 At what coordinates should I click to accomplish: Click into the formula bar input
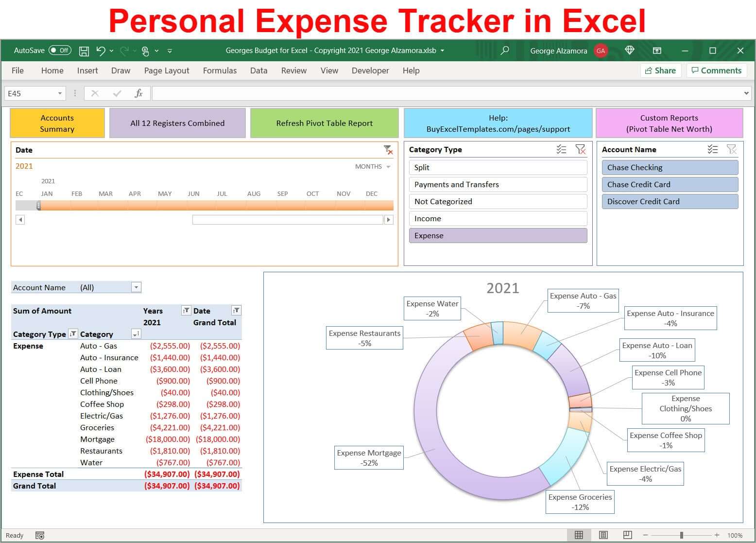click(447, 93)
